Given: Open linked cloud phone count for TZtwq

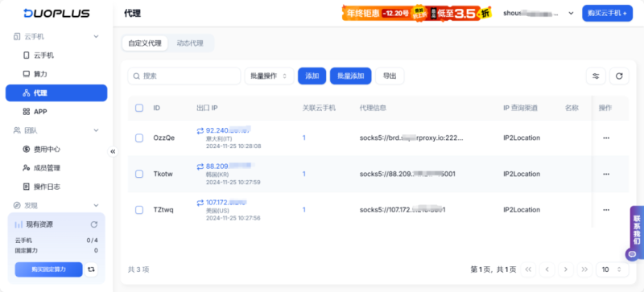Looking at the screenshot, I should 304,210.
